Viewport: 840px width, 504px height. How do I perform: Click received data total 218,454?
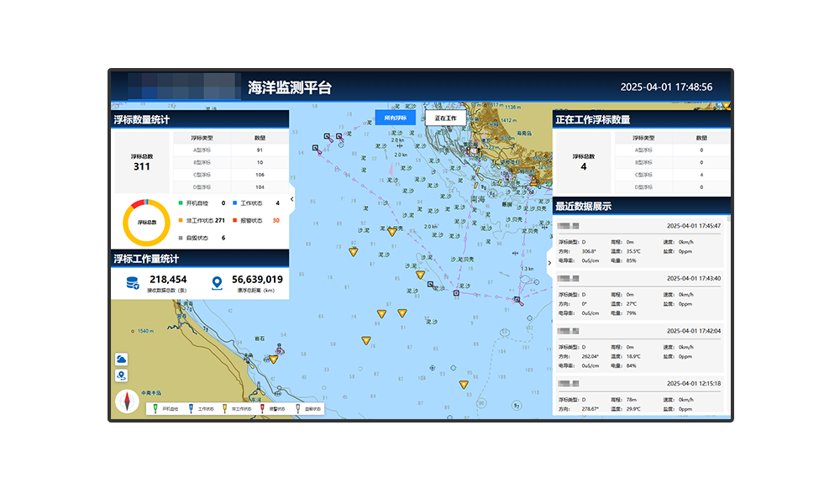click(x=168, y=280)
